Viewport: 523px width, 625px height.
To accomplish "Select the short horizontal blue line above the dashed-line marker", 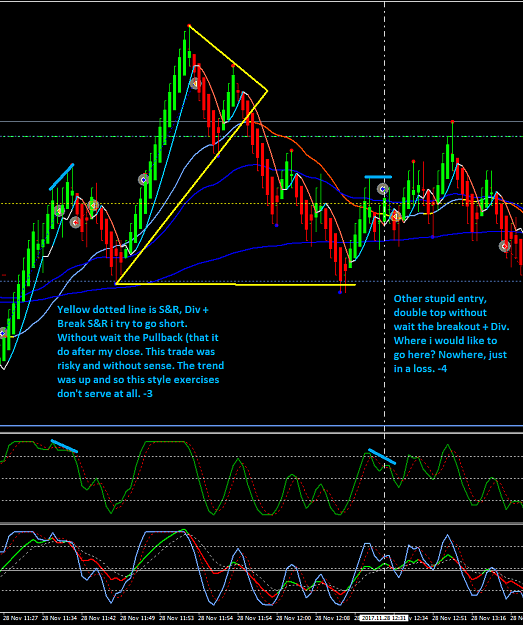I will pyautogui.click(x=378, y=177).
